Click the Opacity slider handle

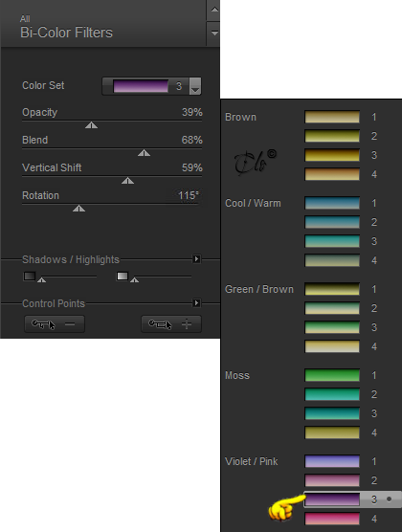pos(91,125)
